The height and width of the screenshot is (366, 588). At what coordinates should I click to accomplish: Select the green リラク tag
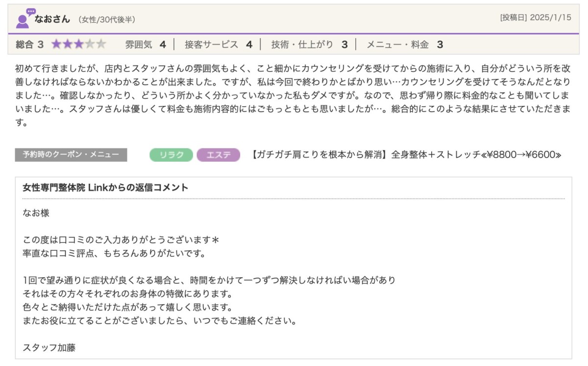(171, 155)
